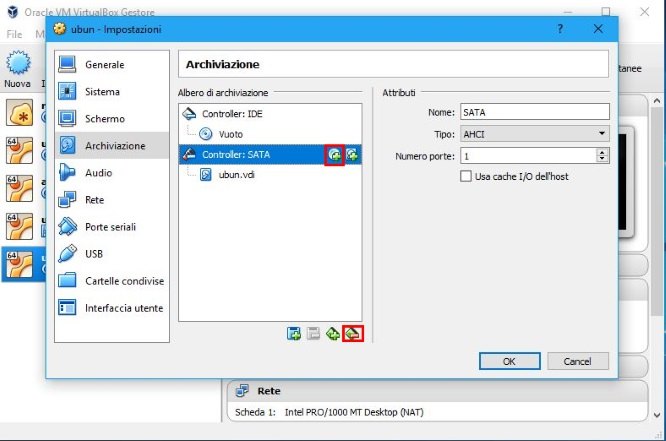This screenshot has width=666, height=441.
Task: Click add optical drive icon on Controller SATA
Action: tap(334, 155)
